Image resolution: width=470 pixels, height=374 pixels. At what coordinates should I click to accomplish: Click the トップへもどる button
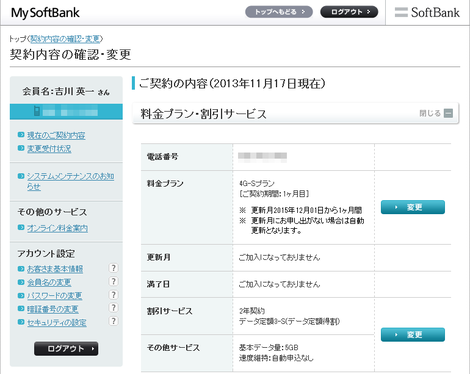279,12
